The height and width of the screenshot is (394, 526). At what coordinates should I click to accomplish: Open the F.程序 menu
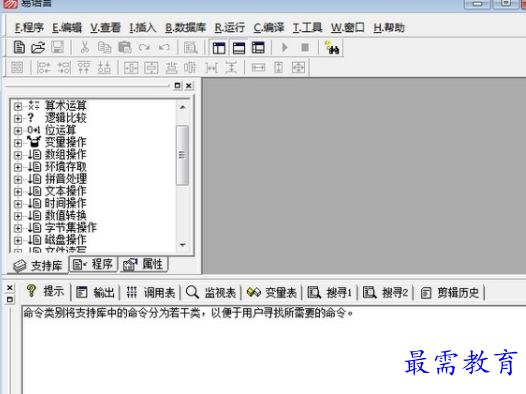29,27
